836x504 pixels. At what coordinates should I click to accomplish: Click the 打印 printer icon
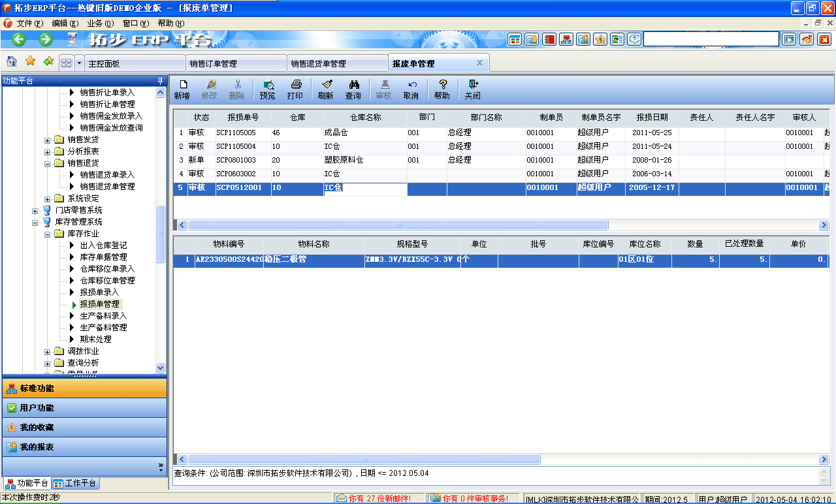coord(295,89)
